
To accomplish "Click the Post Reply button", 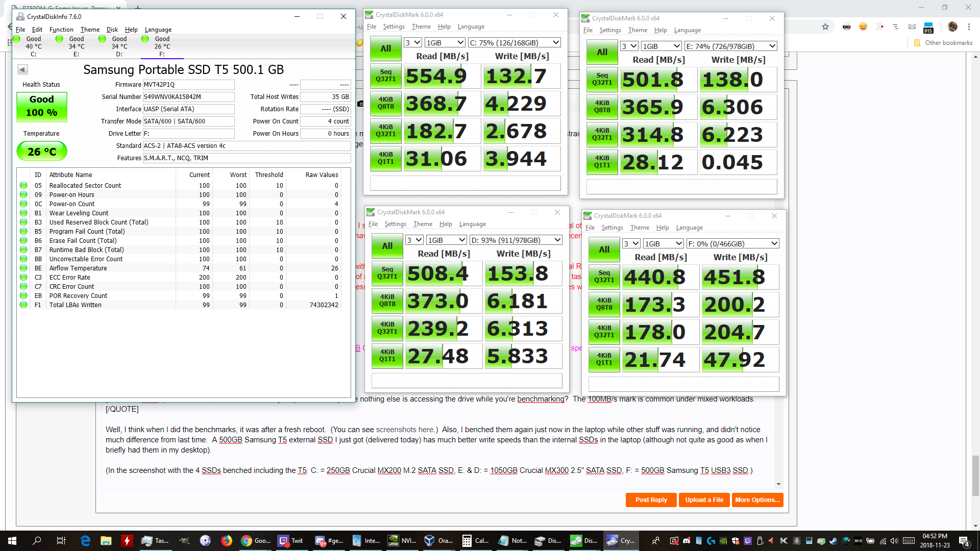I will 651,500.
